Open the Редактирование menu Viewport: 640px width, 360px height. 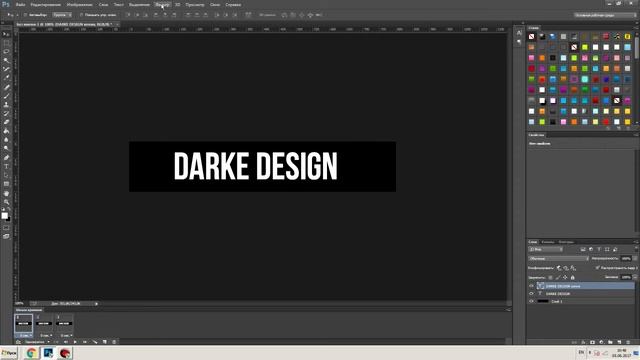click(x=46, y=5)
